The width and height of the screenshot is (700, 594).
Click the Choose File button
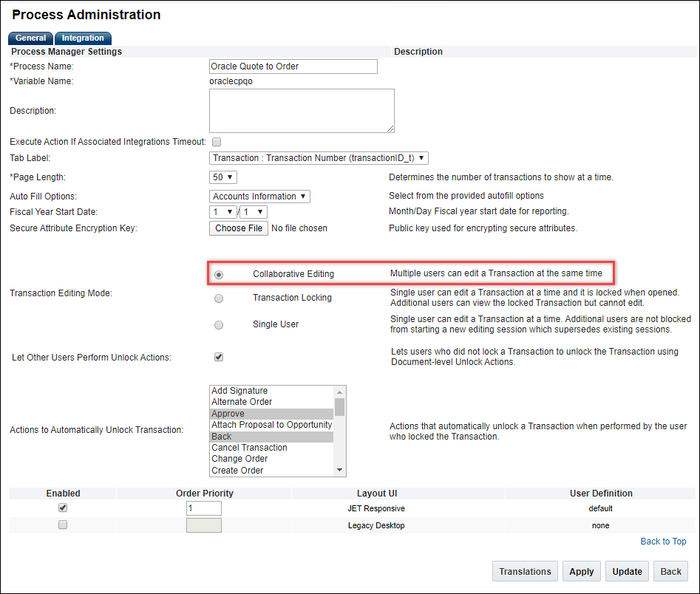click(238, 228)
